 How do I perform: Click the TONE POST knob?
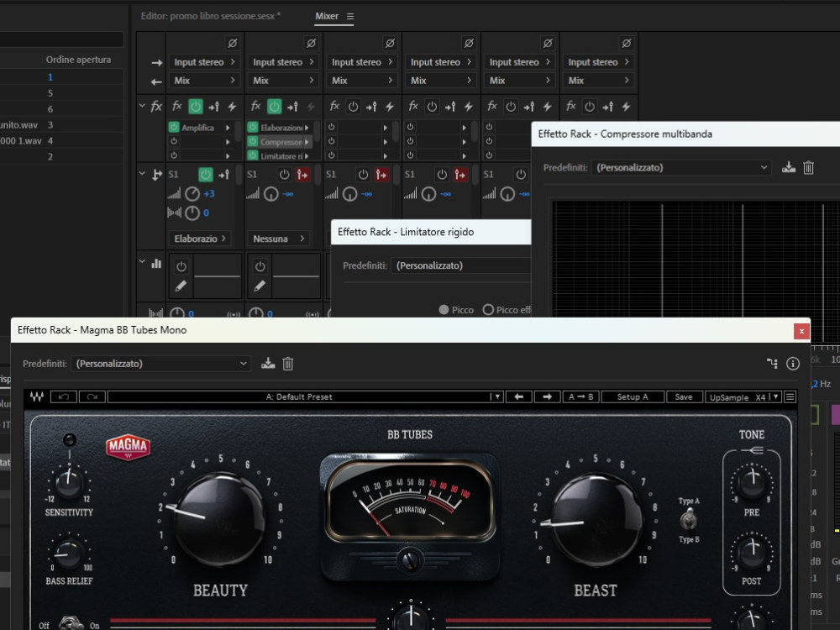752,551
